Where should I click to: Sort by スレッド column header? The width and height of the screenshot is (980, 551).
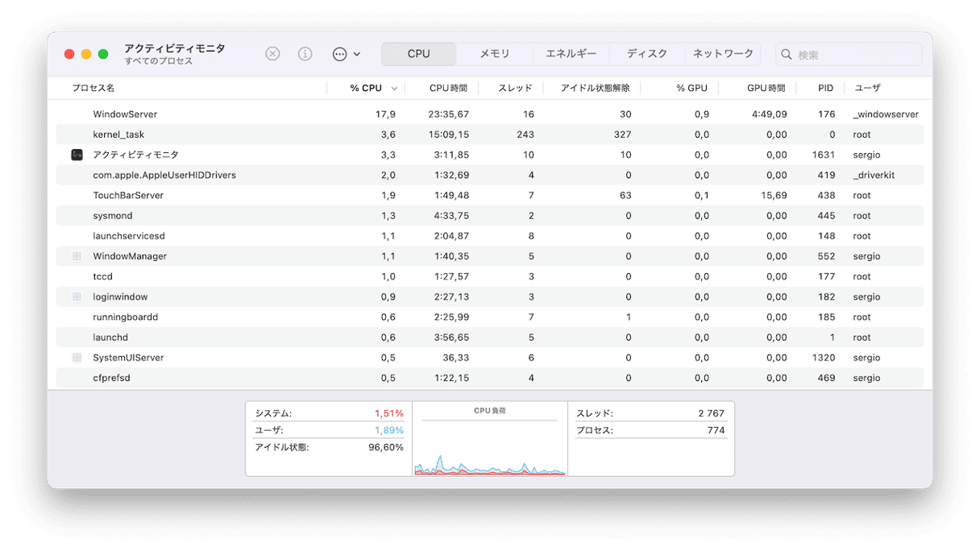pos(514,88)
